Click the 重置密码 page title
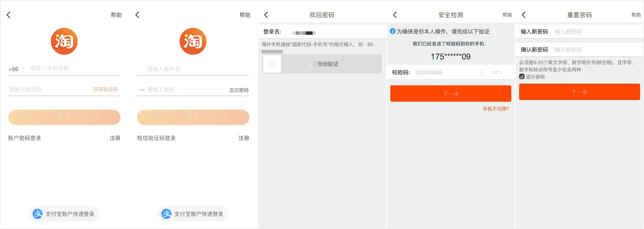Viewport: 644px width, 229px height. tap(579, 15)
